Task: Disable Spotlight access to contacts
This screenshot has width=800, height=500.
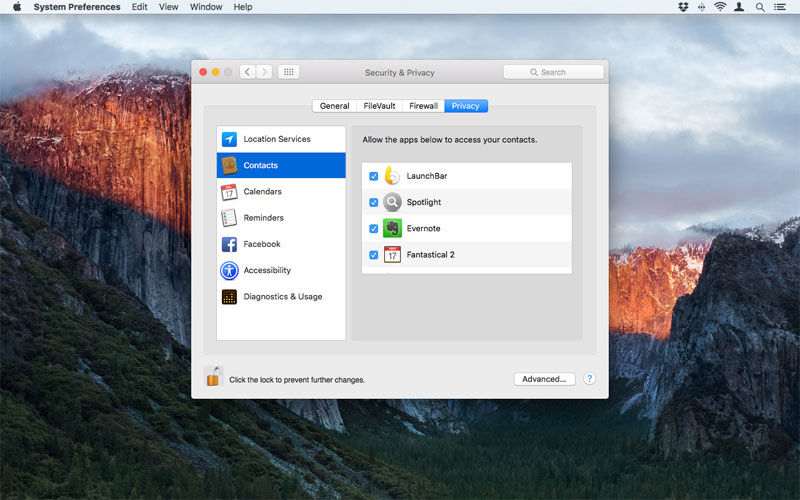Action: (x=373, y=203)
